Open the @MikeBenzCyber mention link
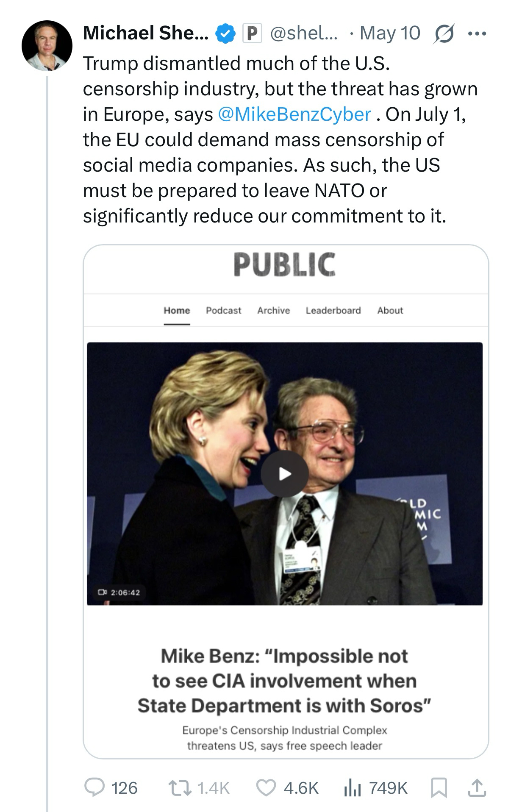511x812 pixels. click(x=294, y=114)
